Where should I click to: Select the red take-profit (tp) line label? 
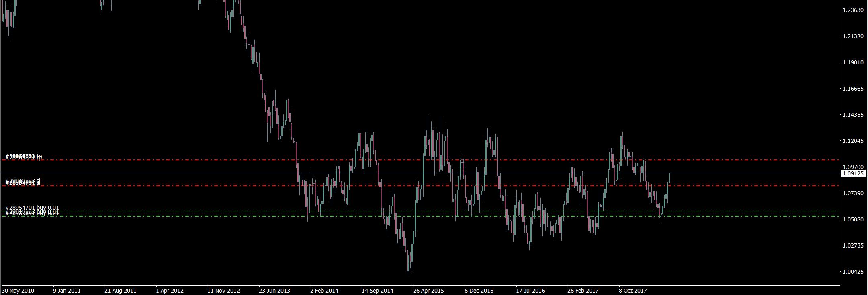(24, 157)
